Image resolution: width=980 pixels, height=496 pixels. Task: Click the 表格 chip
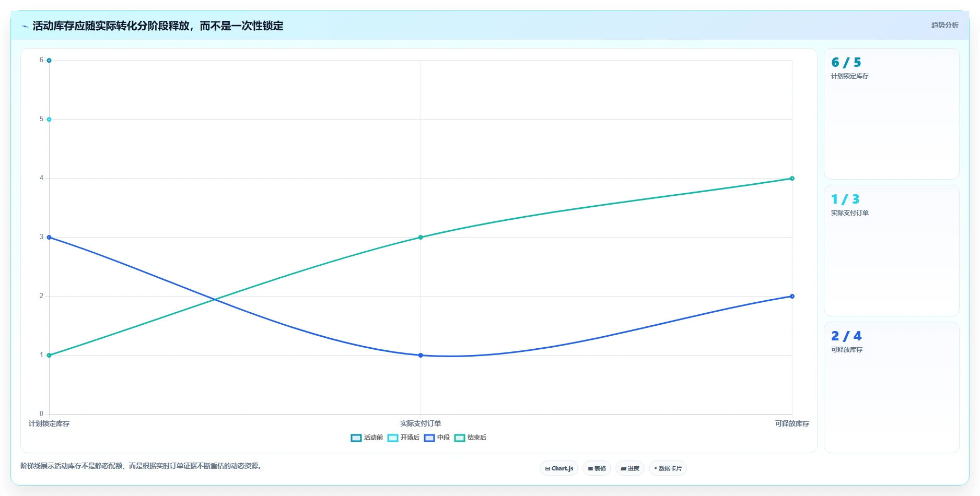597,468
